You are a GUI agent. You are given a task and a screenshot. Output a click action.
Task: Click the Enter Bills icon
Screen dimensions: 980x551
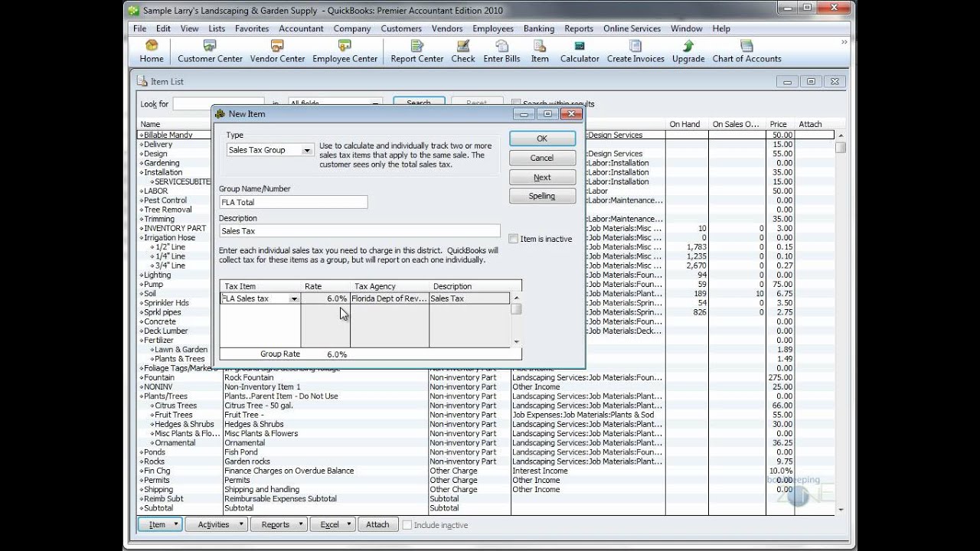(501, 51)
